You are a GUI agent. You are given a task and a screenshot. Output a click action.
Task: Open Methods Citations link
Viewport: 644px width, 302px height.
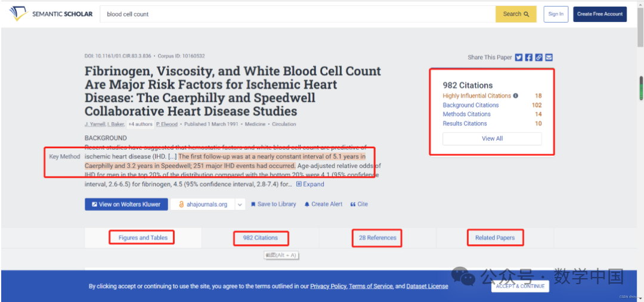point(466,114)
